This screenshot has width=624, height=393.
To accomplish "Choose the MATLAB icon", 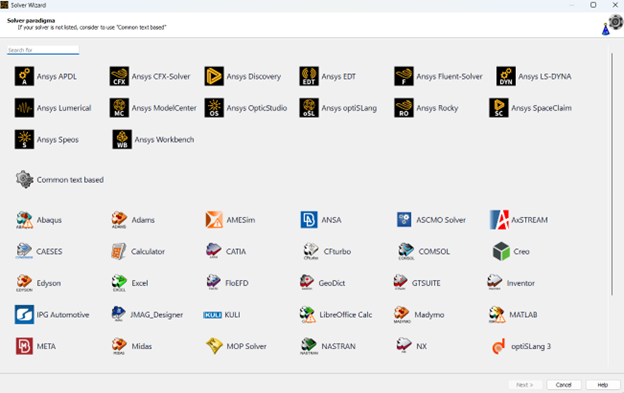I will point(497,315).
